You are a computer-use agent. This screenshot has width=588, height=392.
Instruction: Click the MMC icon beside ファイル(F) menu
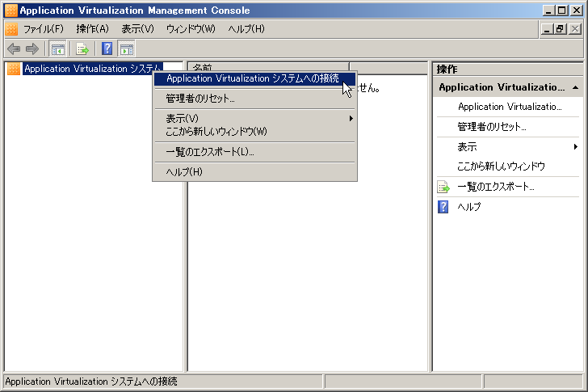(11, 29)
